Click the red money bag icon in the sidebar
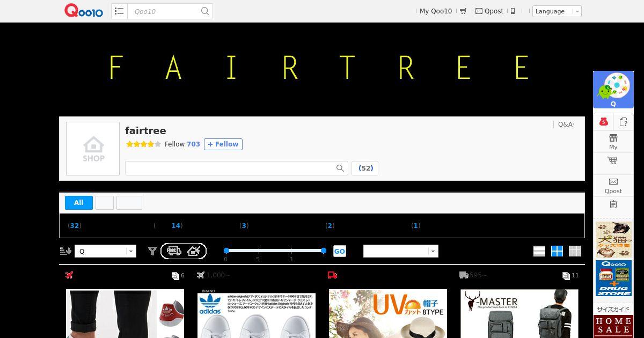The image size is (644, 338). (x=603, y=122)
